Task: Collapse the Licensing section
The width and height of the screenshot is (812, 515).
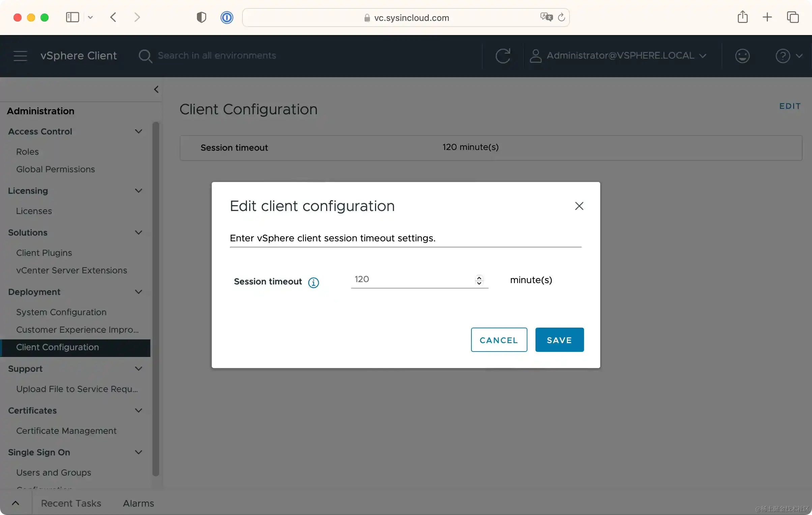Action: (138, 191)
